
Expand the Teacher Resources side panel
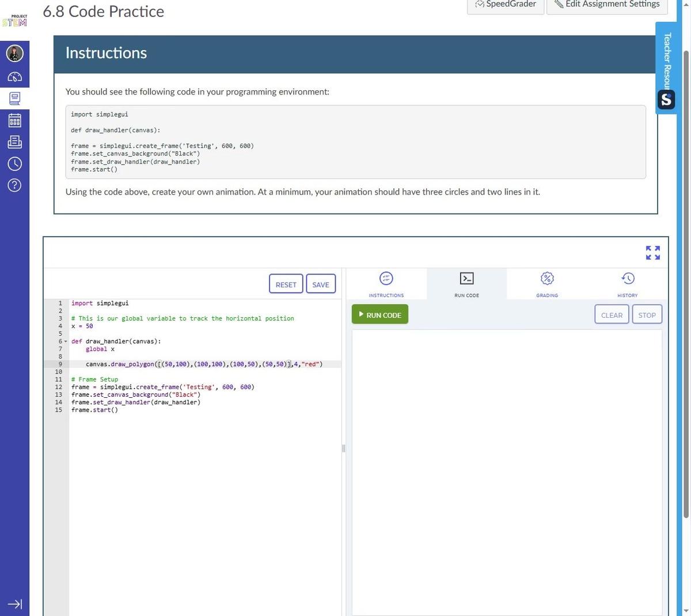coord(666,68)
